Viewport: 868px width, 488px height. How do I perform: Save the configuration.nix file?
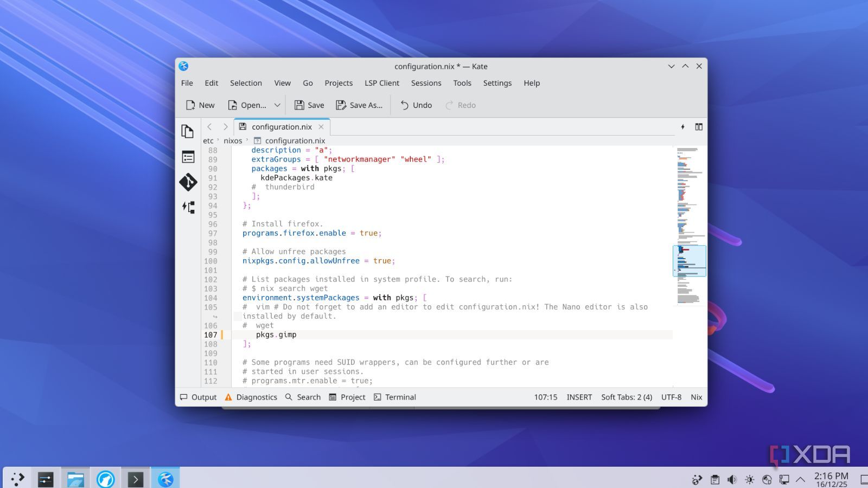[309, 105]
